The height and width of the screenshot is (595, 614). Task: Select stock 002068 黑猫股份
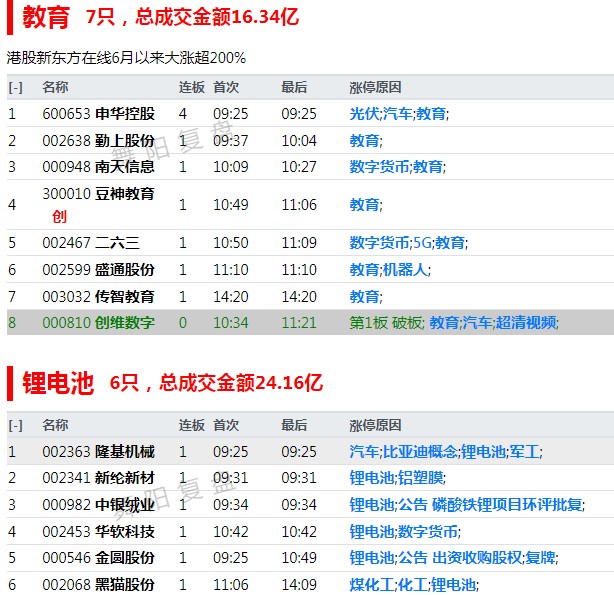[x=99, y=585]
